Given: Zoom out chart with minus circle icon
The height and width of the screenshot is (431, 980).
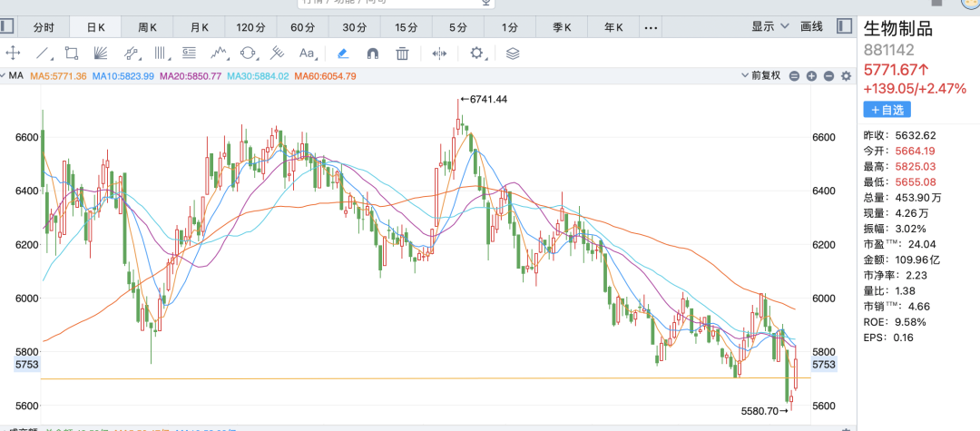Looking at the screenshot, I should [828, 76].
